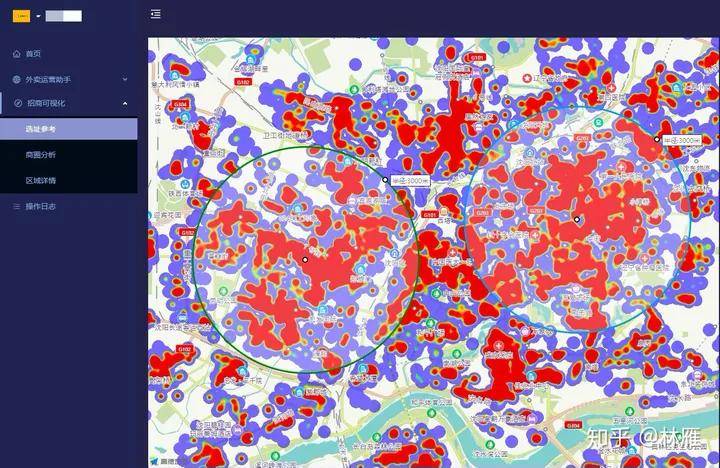This screenshot has height=468, width=720.
Task: Click the list icon beside 操作日志
Action: (x=17, y=207)
